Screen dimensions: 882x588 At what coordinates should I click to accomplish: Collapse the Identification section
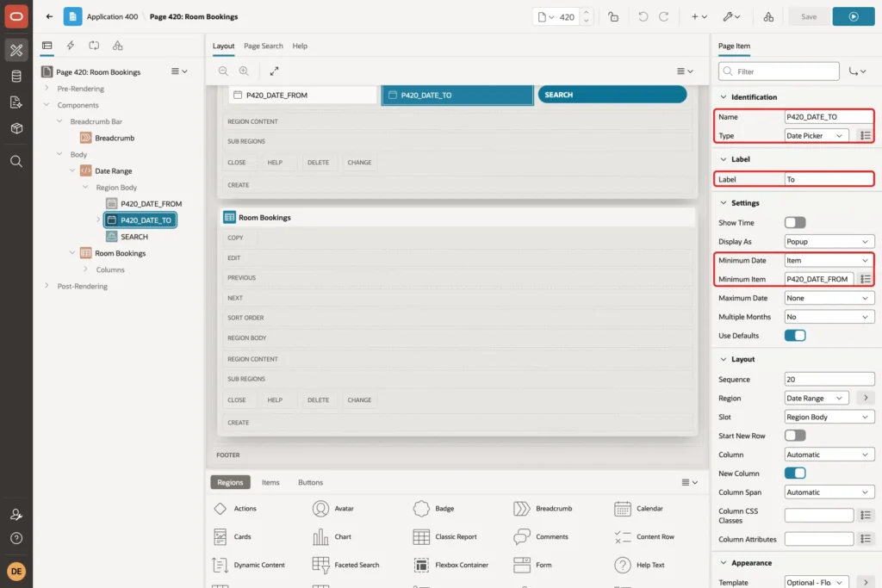click(x=724, y=97)
